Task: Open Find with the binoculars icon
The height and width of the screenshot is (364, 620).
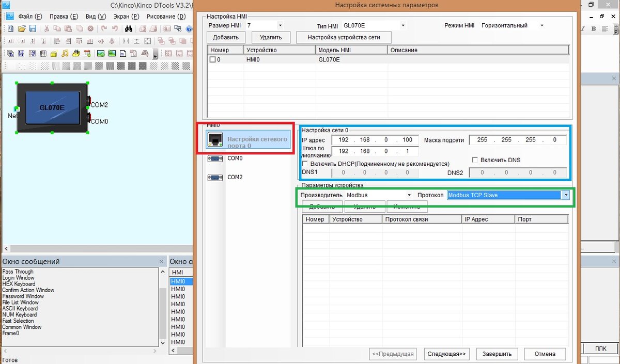Action: tap(129, 28)
